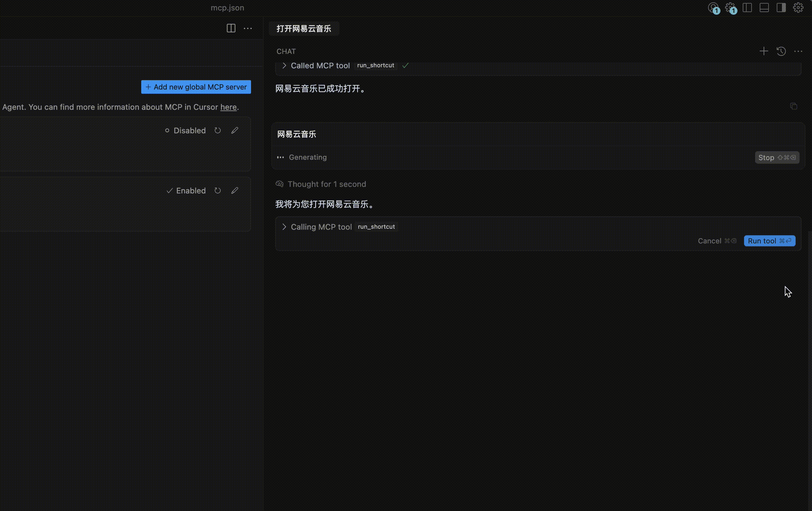Click Add new global MCP server
812x511 pixels.
(196, 87)
